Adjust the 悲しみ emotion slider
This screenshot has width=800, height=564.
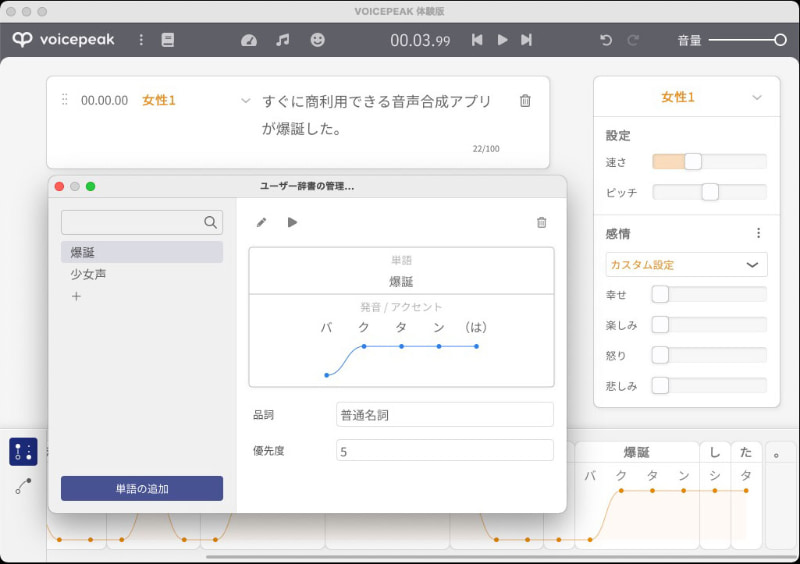(x=709, y=386)
